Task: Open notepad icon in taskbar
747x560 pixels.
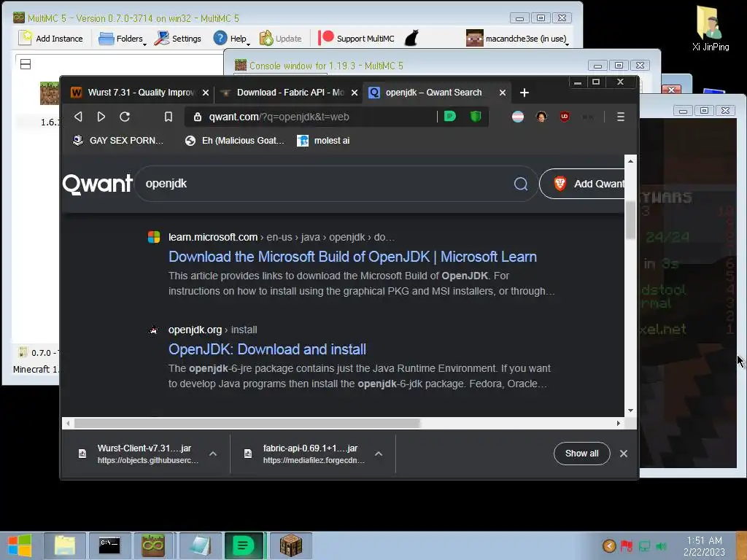Action: click(200, 545)
